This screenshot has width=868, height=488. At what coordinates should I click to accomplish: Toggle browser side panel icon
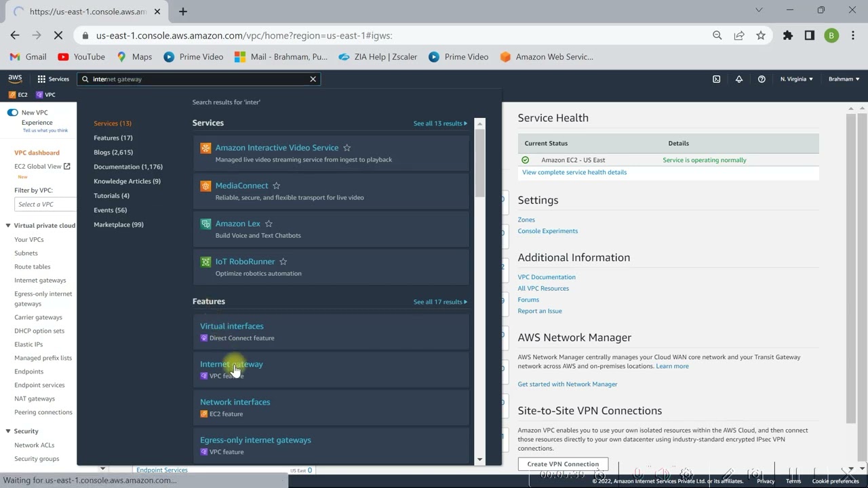click(x=810, y=35)
